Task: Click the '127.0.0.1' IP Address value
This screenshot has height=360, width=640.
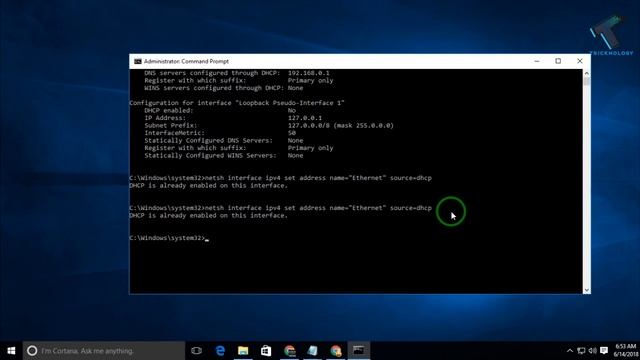Action: coord(304,118)
